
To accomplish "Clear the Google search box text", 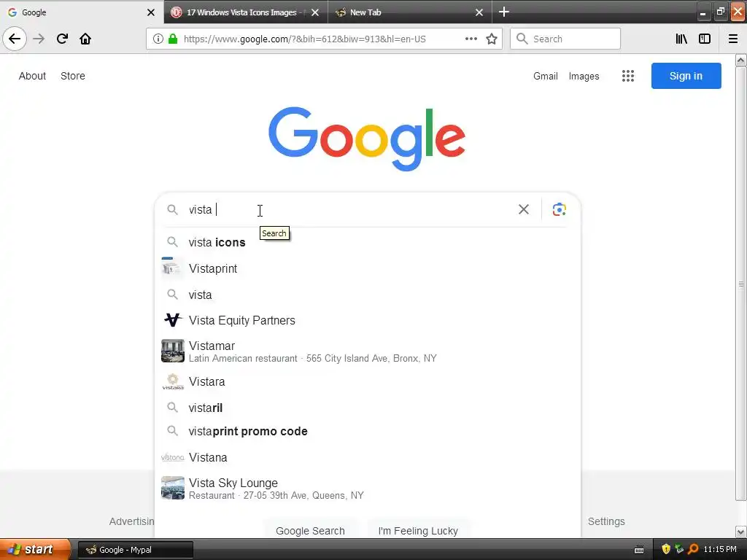I will tap(524, 209).
